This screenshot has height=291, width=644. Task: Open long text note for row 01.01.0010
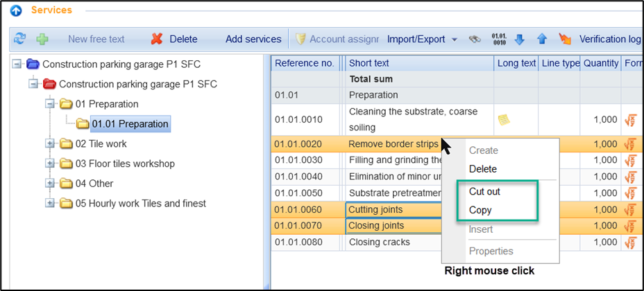click(505, 120)
